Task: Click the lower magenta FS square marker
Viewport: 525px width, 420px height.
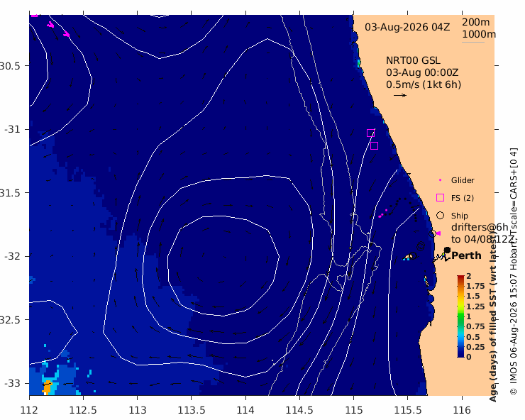Action: [x=375, y=145]
